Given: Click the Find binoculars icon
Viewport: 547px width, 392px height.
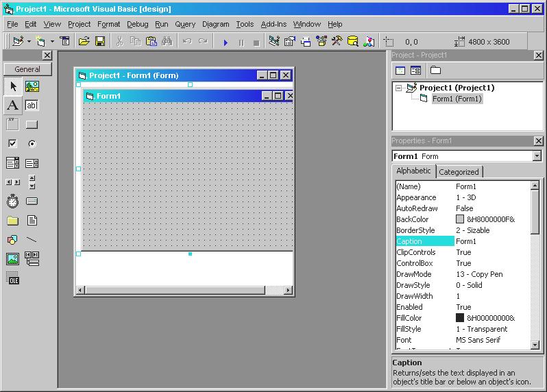Looking at the screenshot, I should [x=167, y=42].
